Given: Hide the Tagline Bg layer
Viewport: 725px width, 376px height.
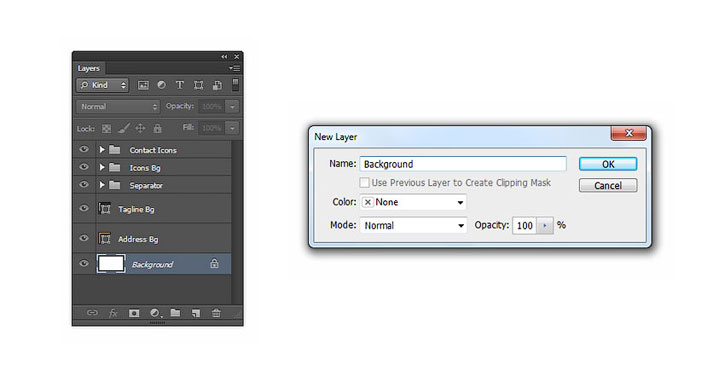Looking at the screenshot, I should (84, 209).
